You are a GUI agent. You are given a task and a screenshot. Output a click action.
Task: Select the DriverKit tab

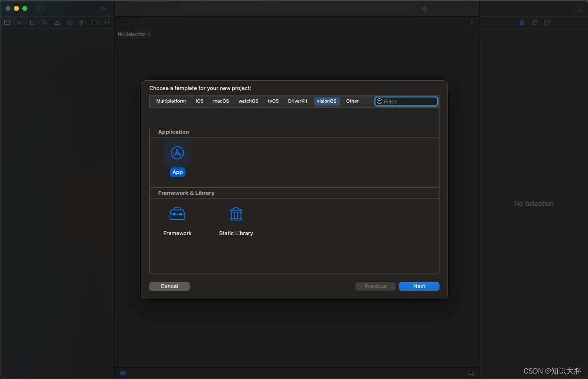click(x=298, y=101)
